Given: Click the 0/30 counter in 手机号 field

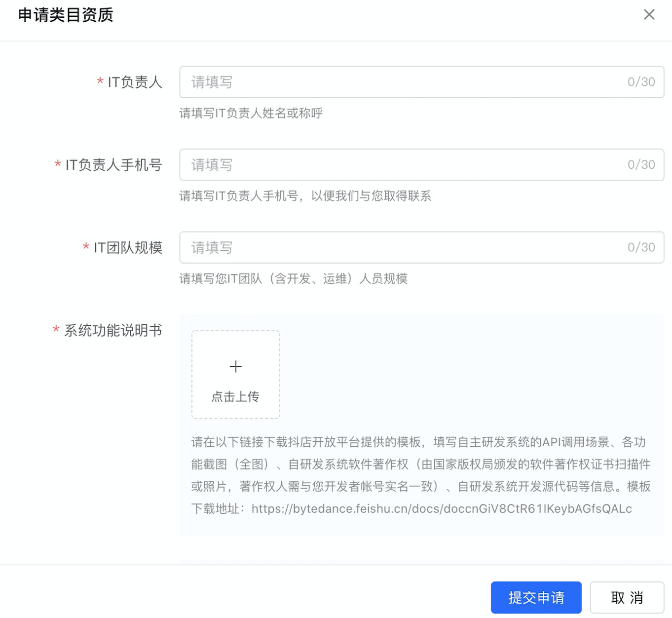Looking at the screenshot, I should [641, 164].
